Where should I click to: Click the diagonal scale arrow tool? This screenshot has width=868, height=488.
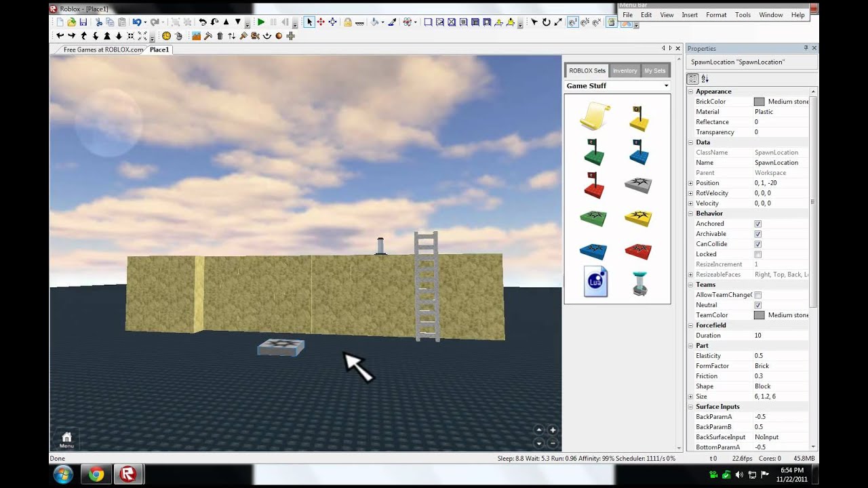pos(557,22)
